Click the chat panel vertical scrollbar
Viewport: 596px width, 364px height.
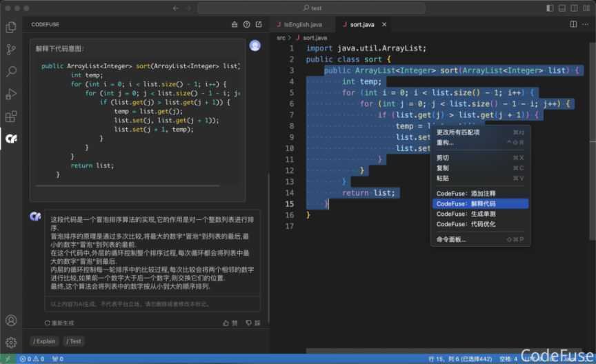click(269, 247)
